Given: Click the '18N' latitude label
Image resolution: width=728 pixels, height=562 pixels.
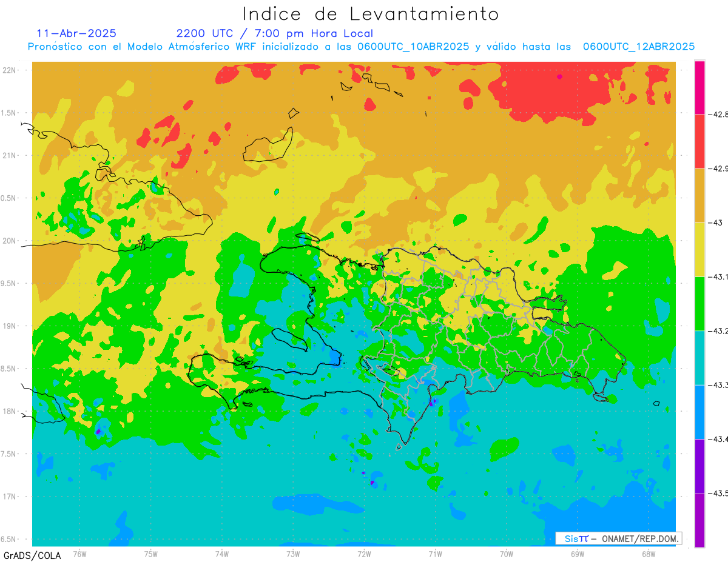Looking at the screenshot, I should tap(10, 411).
